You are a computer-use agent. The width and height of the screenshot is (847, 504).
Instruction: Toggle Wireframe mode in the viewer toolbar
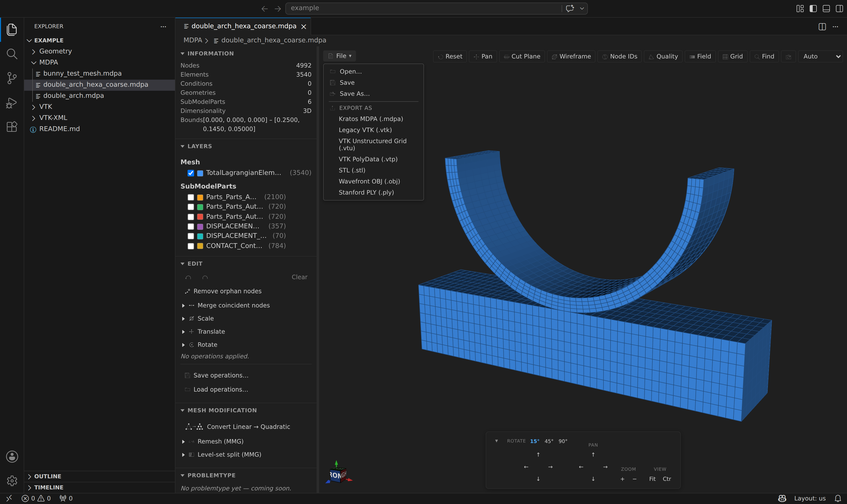[571, 56]
